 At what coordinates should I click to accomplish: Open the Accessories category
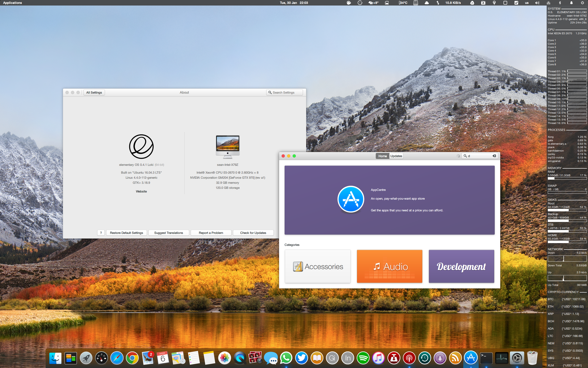318,266
